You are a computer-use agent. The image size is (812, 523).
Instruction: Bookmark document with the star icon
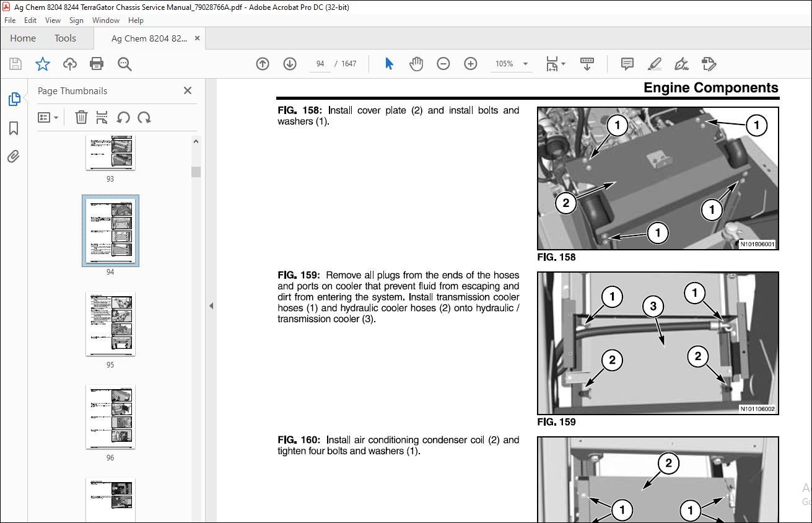coord(42,64)
